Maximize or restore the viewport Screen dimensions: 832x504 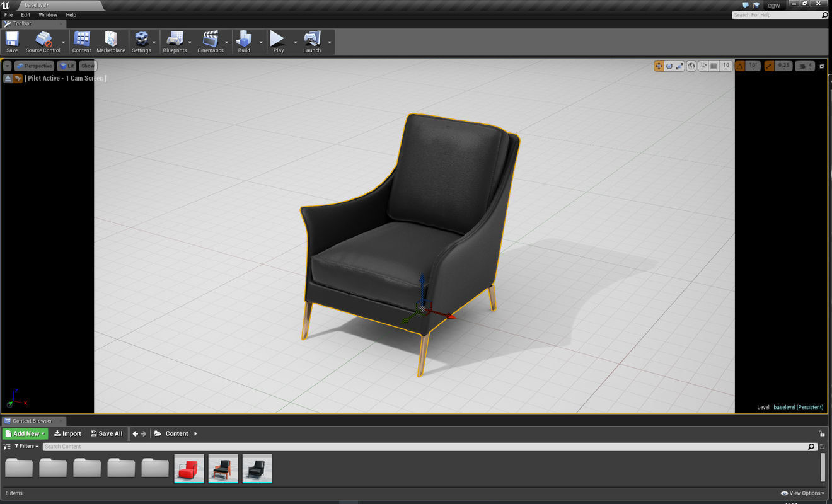coord(822,66)
